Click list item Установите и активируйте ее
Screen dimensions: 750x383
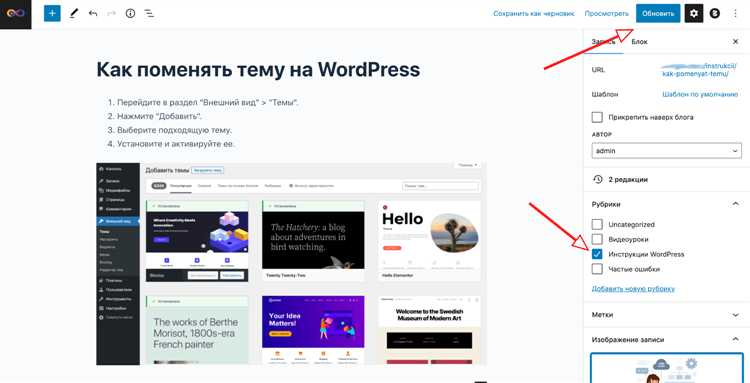(176, 144)
